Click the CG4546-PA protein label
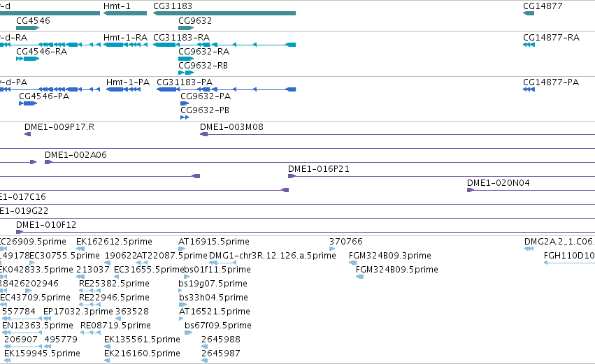 click(44, 96)
